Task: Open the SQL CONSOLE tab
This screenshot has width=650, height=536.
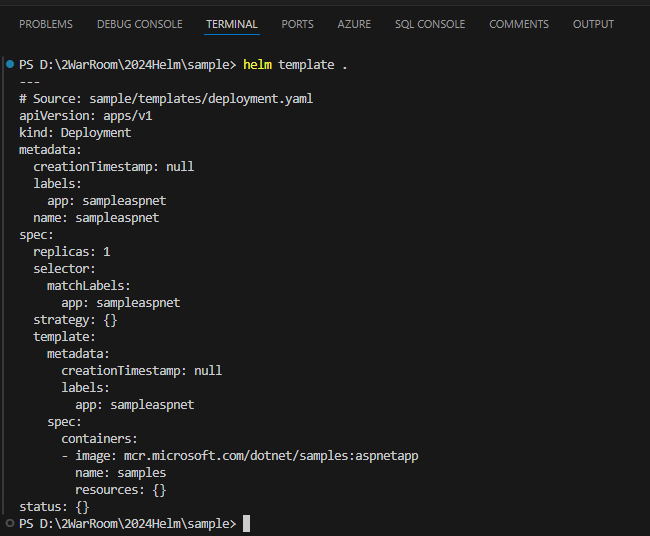Action: pyautogui.click(x=430, y=24)
